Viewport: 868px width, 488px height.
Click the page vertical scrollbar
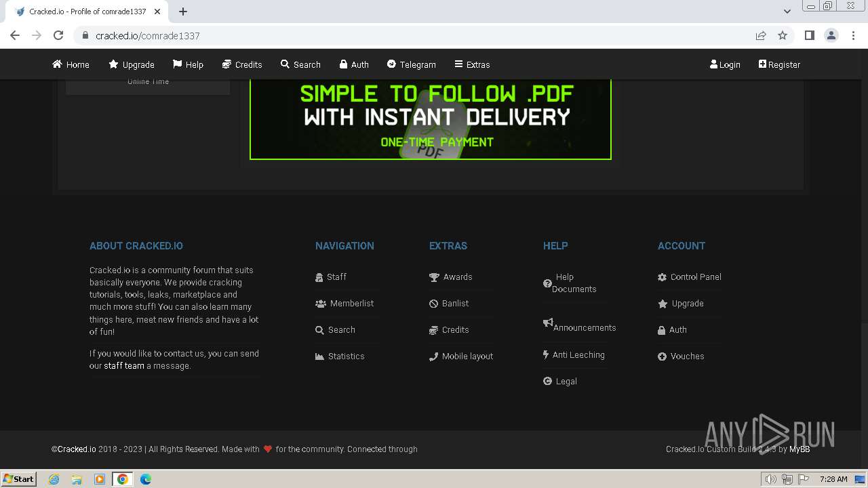(x=864, y=258)
